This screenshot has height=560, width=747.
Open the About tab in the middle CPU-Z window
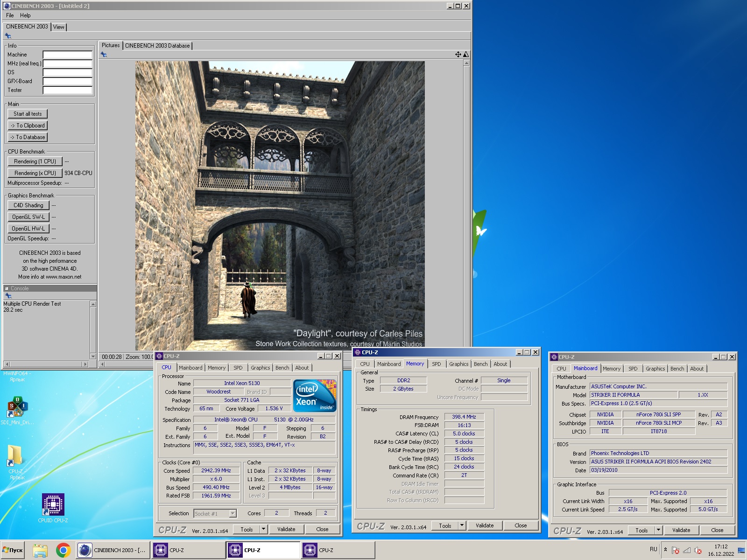coord(500,364)
